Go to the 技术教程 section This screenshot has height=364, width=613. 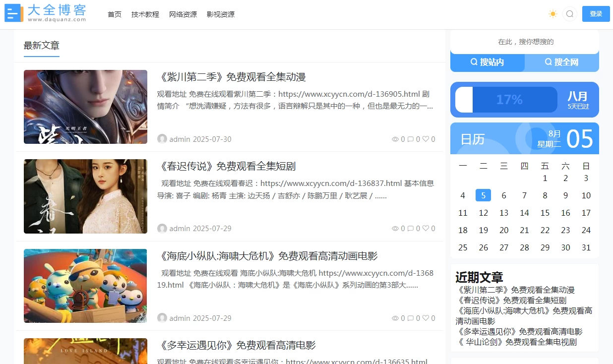pos(145,14)
